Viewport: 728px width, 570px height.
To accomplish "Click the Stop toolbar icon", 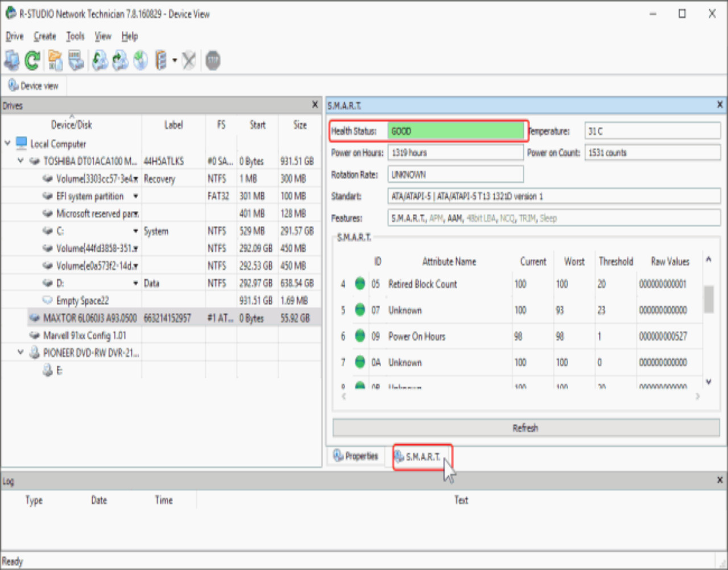I will coord(213,60).
